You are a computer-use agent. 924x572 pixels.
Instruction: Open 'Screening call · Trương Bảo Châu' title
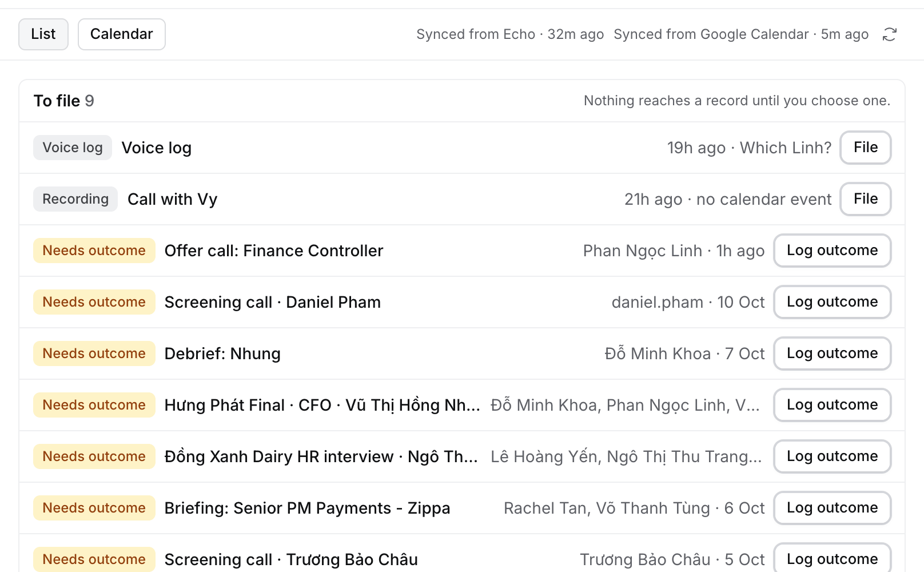pyautogui.click(x=291, y=559)
